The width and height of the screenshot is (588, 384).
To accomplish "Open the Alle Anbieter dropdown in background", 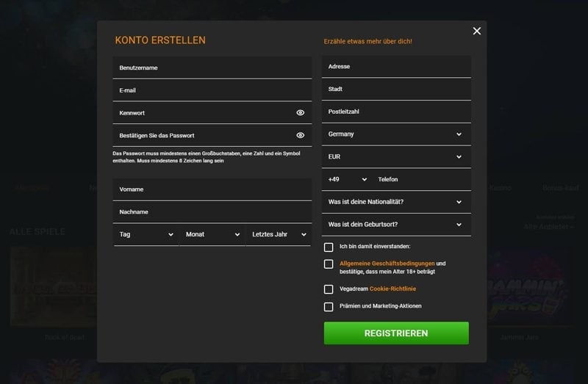I will (x=548, y=227).
